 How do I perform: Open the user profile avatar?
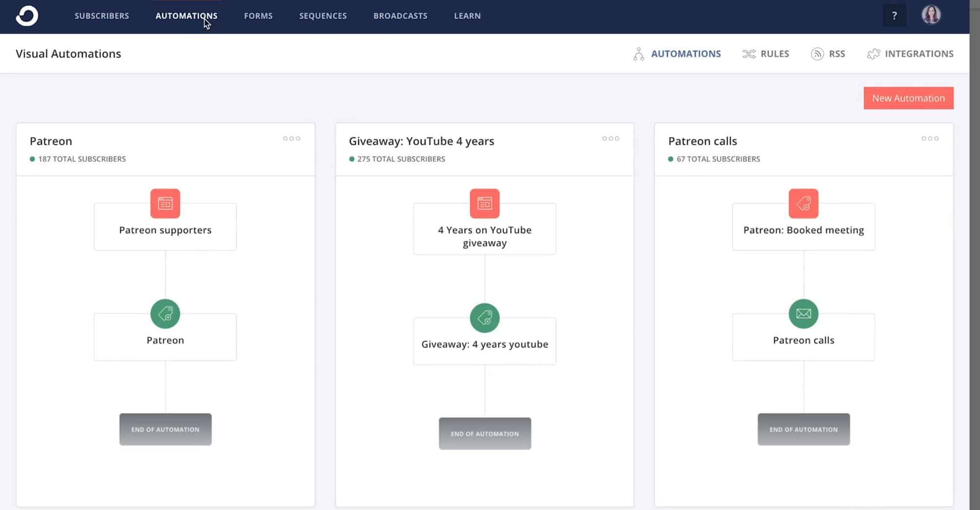tap(931, 15)
